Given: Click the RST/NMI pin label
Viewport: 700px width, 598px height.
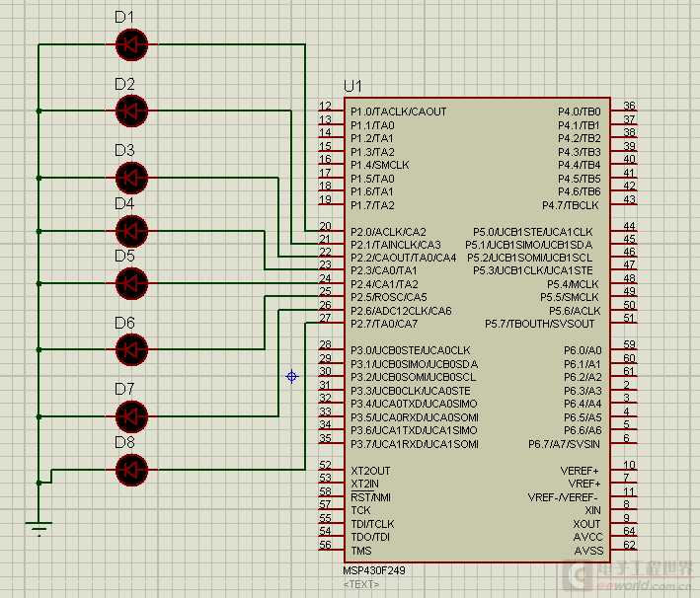Looking at the screenshot, I should [x=370, y=497].
